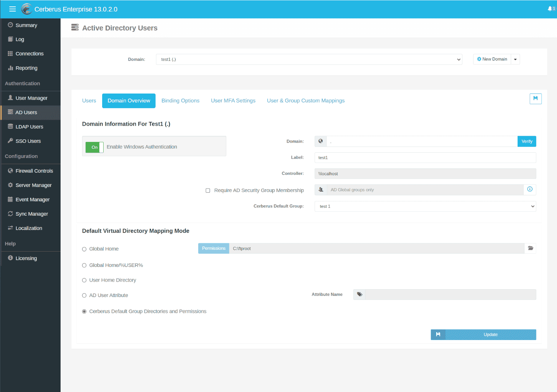The height and width of the screenshot is (392, 557).
Task: Click the Reporting bar chart icon
Action: click(x=10, y=68)
